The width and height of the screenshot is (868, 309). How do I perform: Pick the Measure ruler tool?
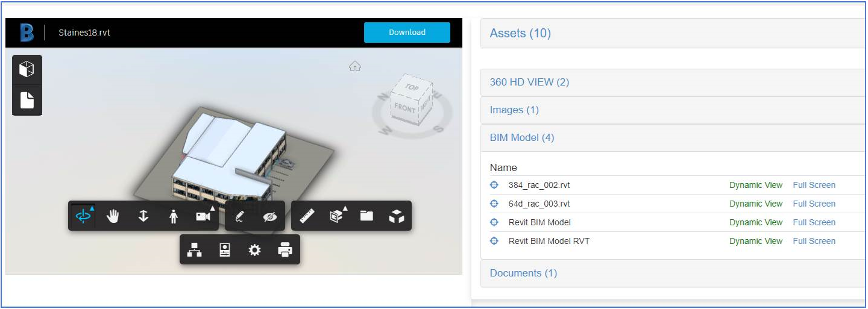click(307, 216)
